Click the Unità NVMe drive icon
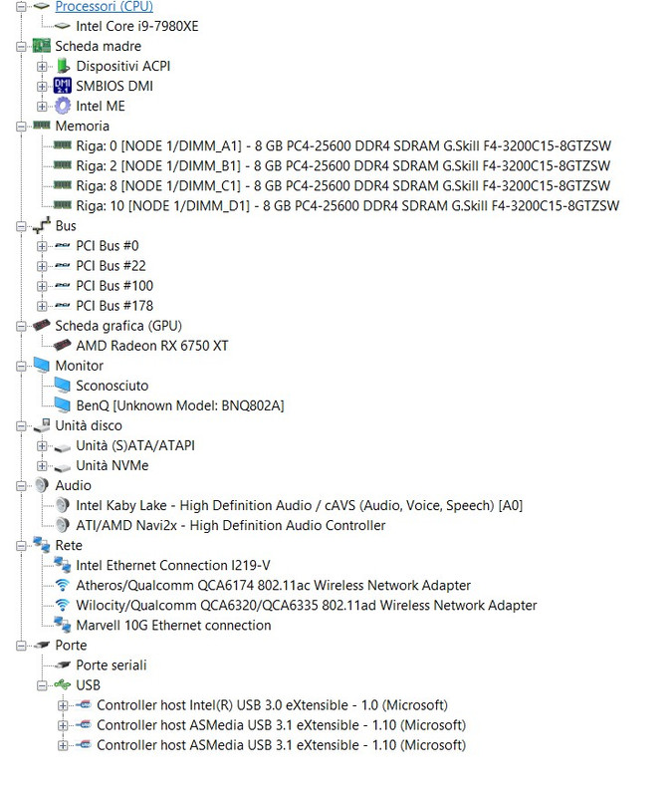Viewport: 672px width, 797px height. [x=63, y=467]
